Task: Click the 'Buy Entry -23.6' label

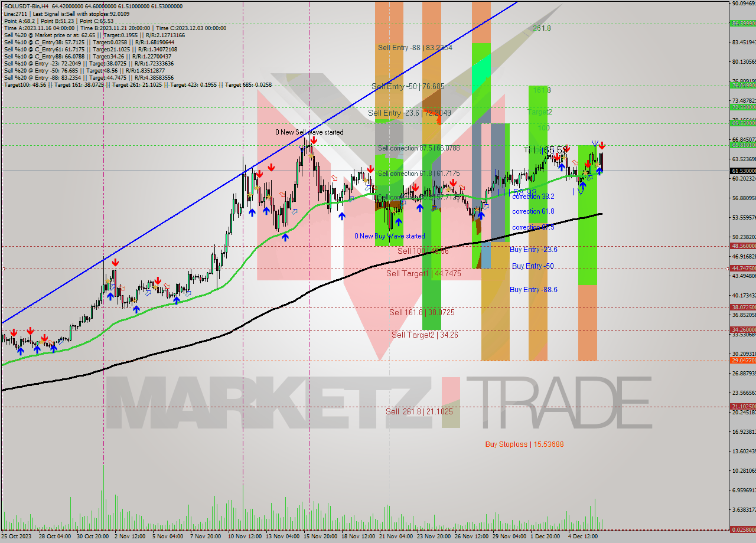Action: click(533, 250)
